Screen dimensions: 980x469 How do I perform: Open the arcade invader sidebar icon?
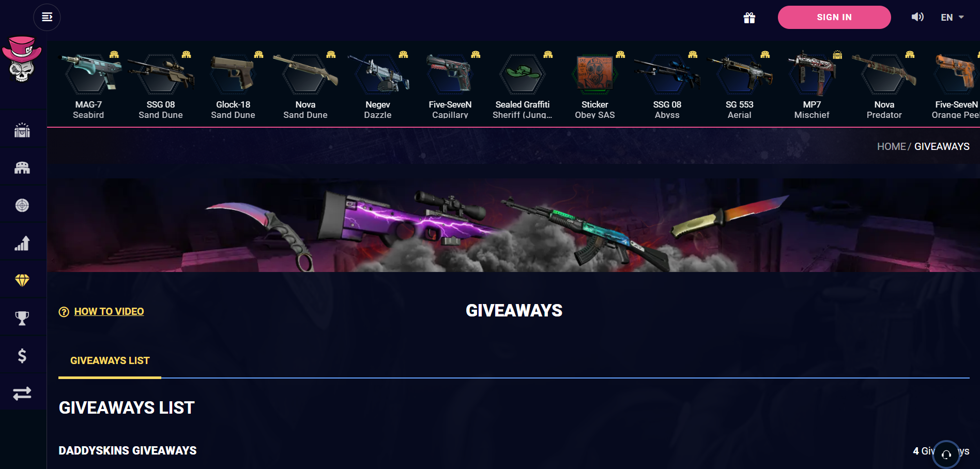click(22, 168)
